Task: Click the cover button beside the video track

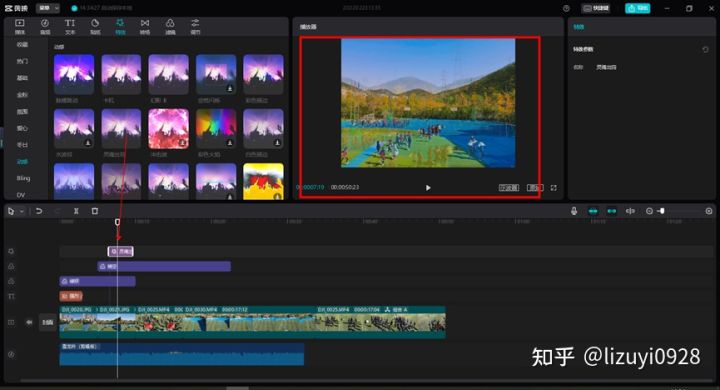Action: 47,322
